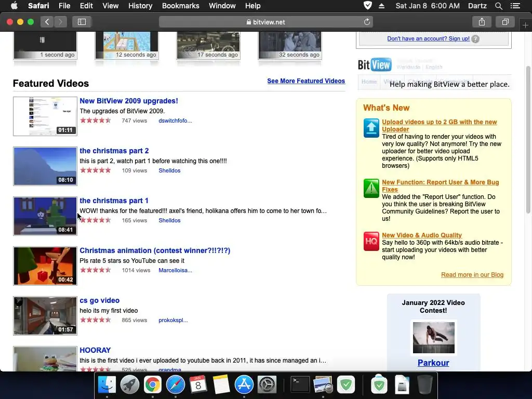This screenshot has width=532, height=399.
Task: Rate stars for New BitView 2009 upgrades!
Action: tap(96, 120)
